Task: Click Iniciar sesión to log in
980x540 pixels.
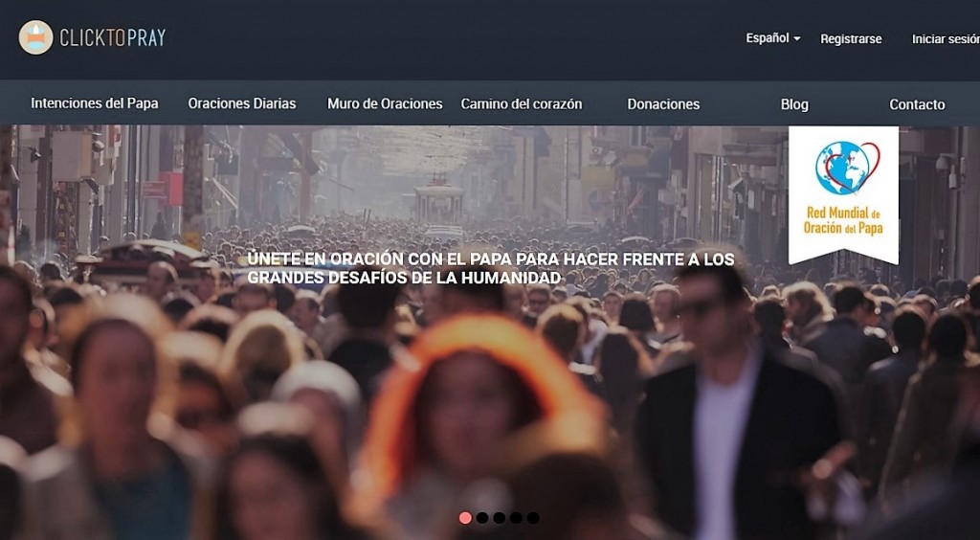Action: pyautogui.click(x=945, y=39)
